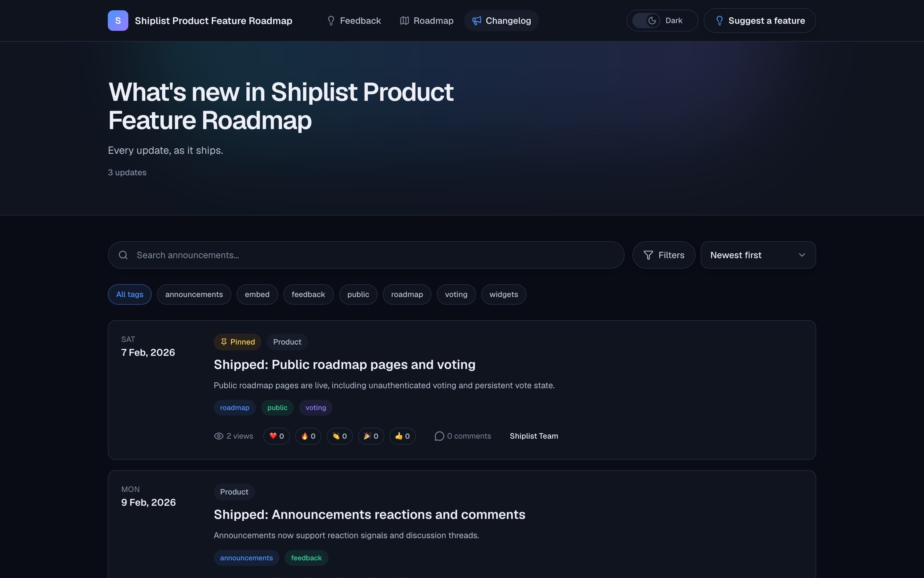Click the '7 Feb, 2026' date text
The height and width of the screenshot is (578, 924).
[148, 353]
